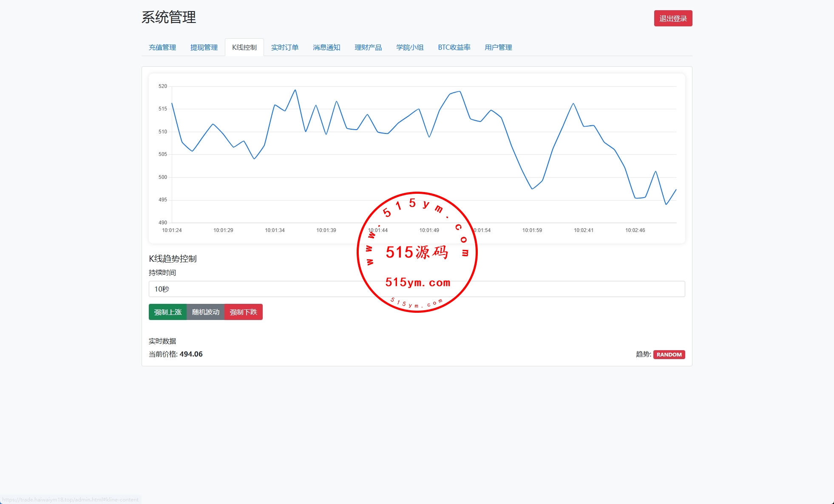Click the 系统管理 page heading
Viewport: 834px width, 504px height.
click(x=168, y=17)
